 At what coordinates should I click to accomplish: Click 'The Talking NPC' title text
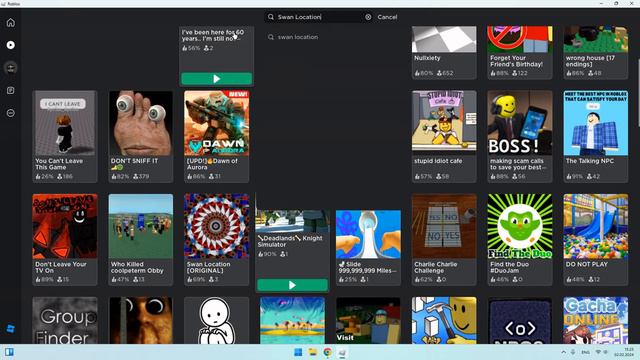[590, 161]
